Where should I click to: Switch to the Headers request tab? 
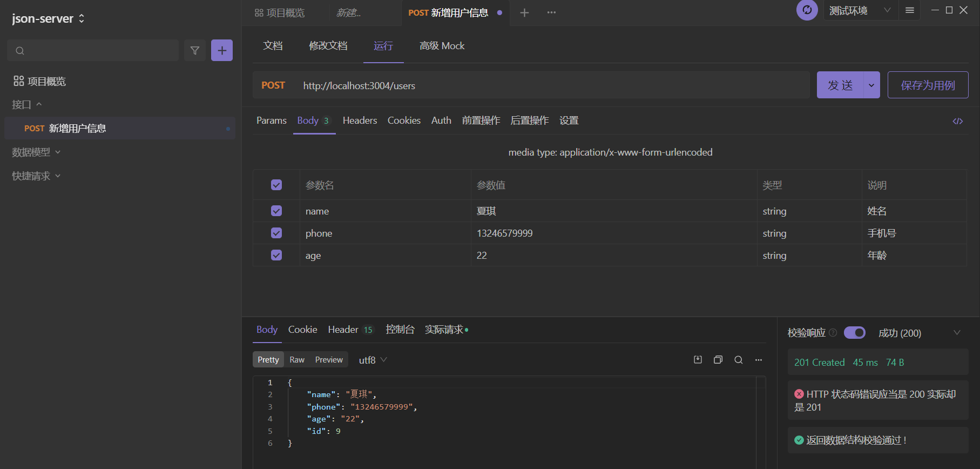[x=360, y=120]
